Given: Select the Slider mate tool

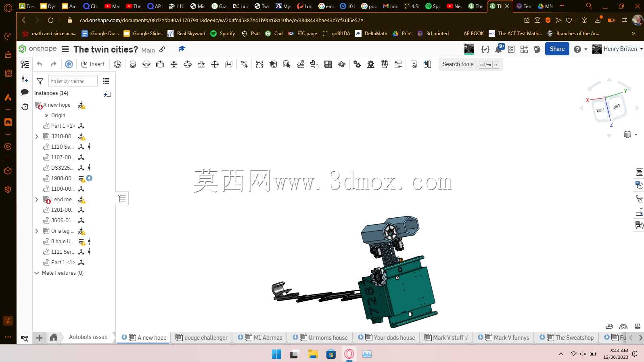Looking at the screenshot, I should pos(160,64).
